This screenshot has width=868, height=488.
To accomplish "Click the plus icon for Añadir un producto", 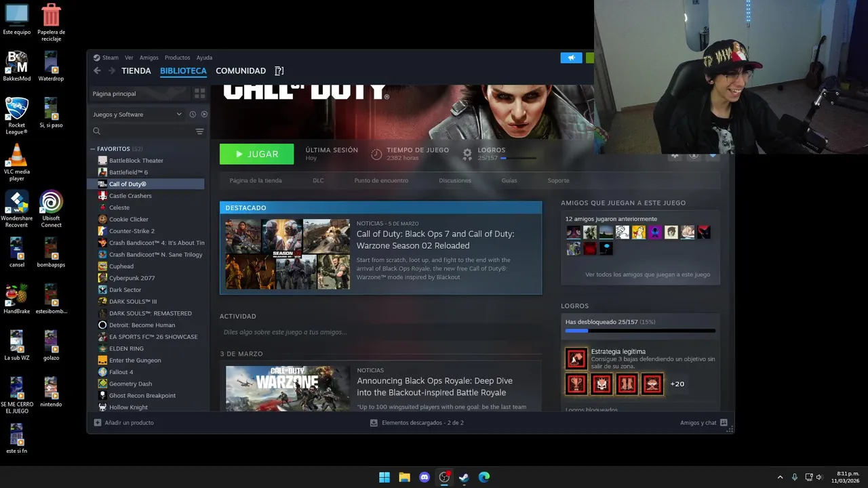I will pyautogui.click(x=98, y=423).
